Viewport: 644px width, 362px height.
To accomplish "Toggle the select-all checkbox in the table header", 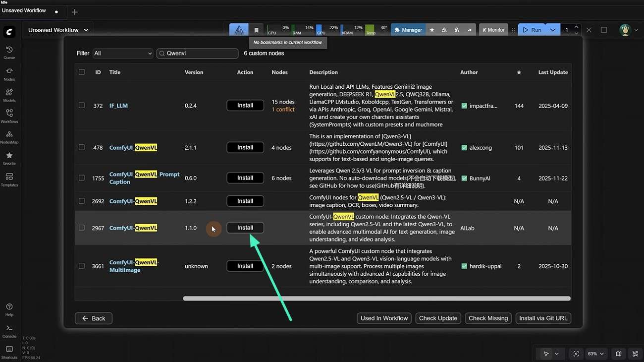I will pyautogui.click(x=82, y=72).
